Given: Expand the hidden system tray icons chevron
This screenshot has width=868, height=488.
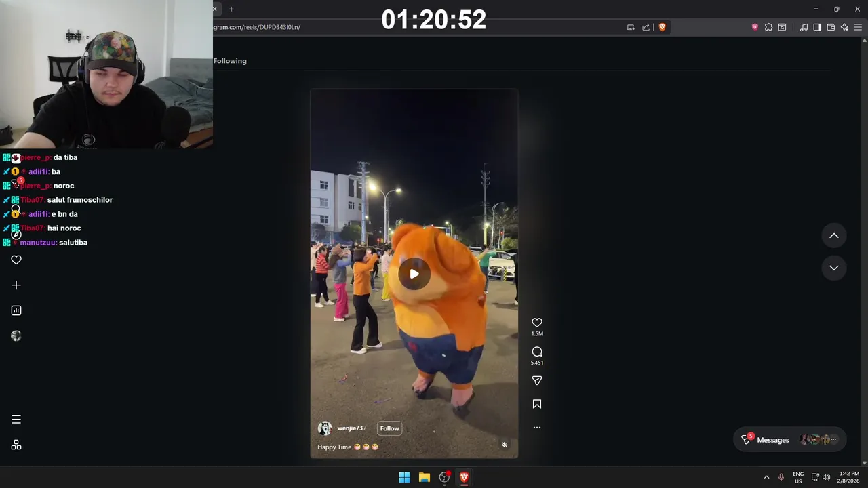Looking at the screenshot, I should point(767,477).
